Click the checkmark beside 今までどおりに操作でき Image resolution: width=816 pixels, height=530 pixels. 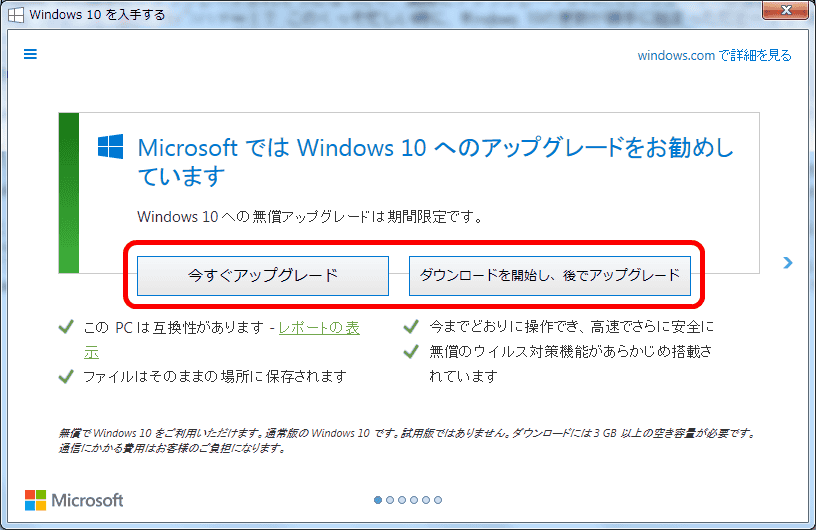pos(411,326)
